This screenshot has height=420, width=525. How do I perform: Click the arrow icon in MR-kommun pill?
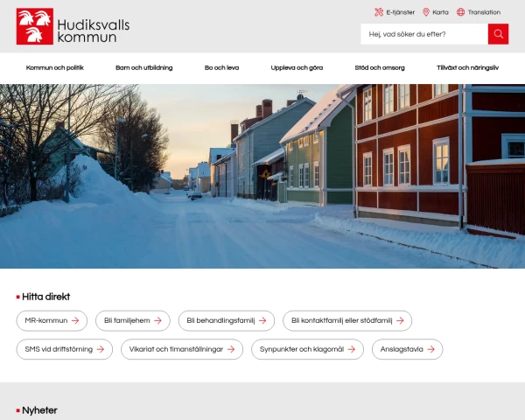tap(75, 320)
